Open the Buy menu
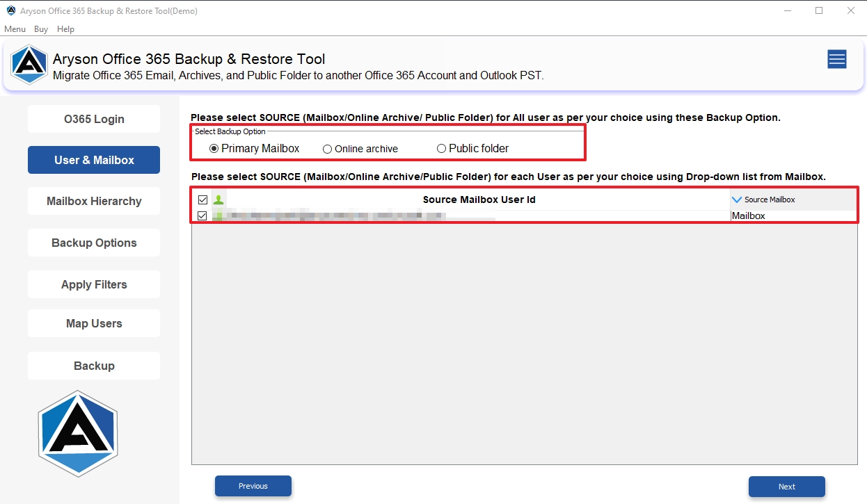867x504 pixels. (41, 29)
